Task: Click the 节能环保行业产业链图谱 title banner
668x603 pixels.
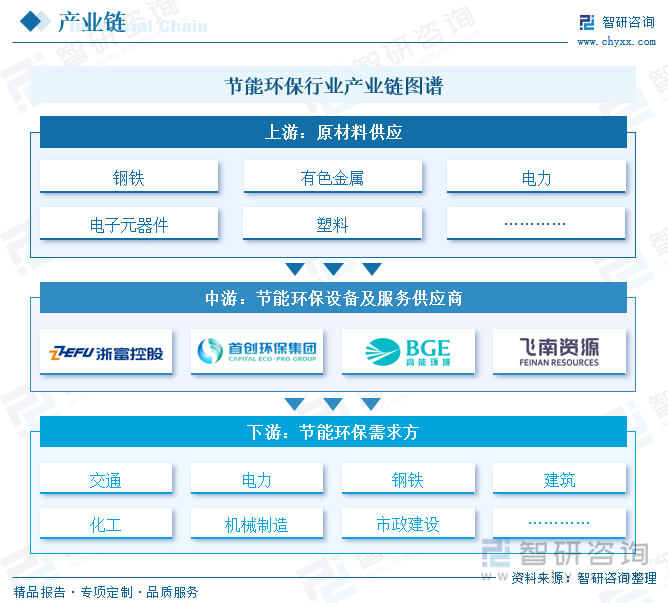Action: pos(333,86)
